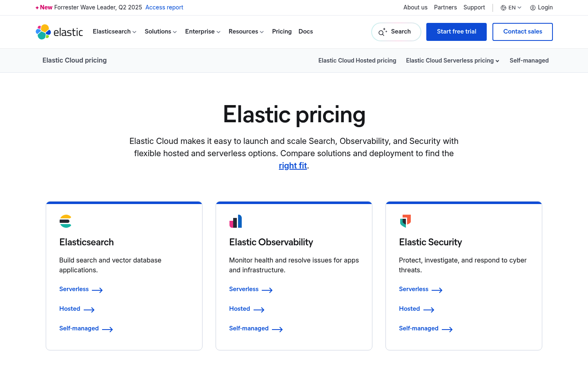Open Observability Hosted pricing link
588x368 pixels.
[240, 309]
